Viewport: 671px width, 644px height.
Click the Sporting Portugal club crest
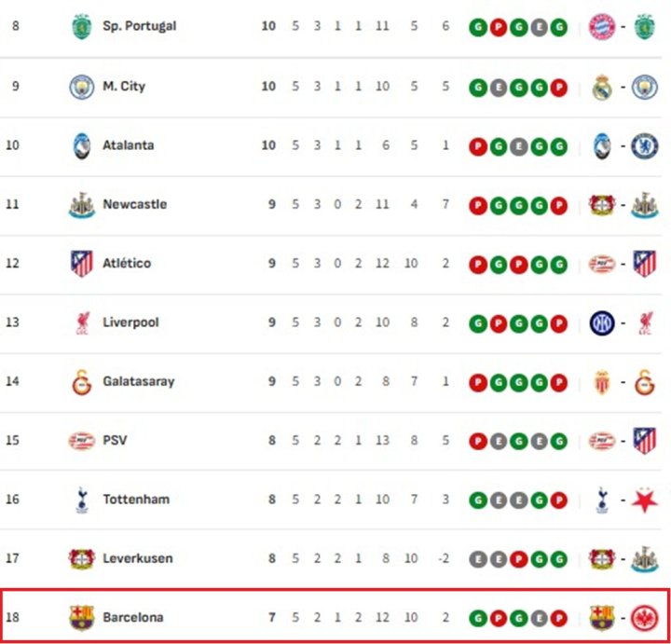82,27
